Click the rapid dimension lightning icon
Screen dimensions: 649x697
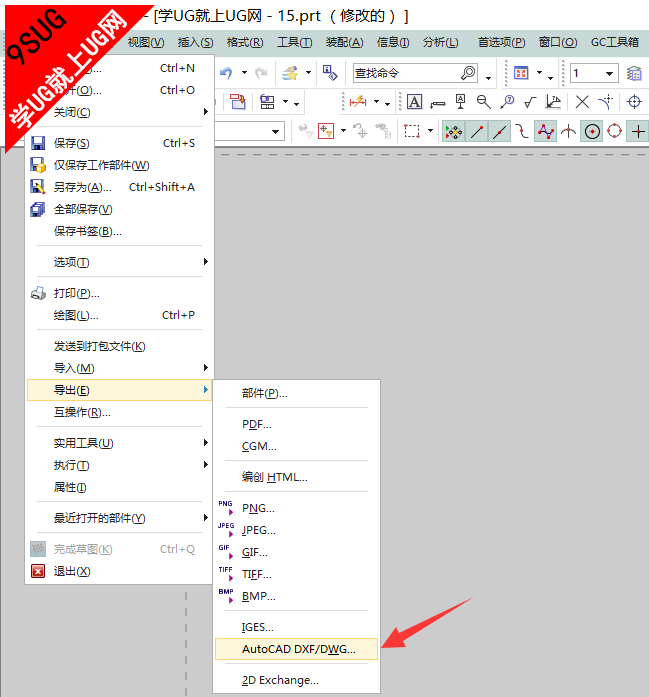point(358,102)
